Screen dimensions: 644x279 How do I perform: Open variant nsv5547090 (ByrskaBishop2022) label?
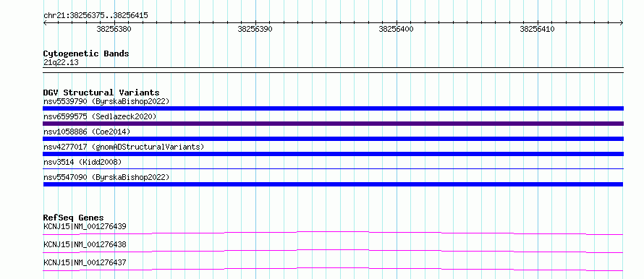106,177
